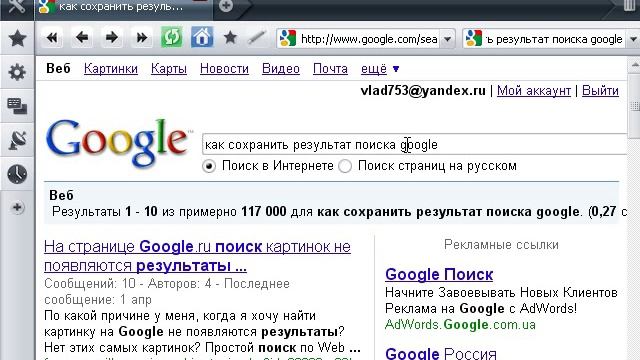Expand the search engine dropdown arrow
This screenshot has height=360, width=640.
pos(633,39)
